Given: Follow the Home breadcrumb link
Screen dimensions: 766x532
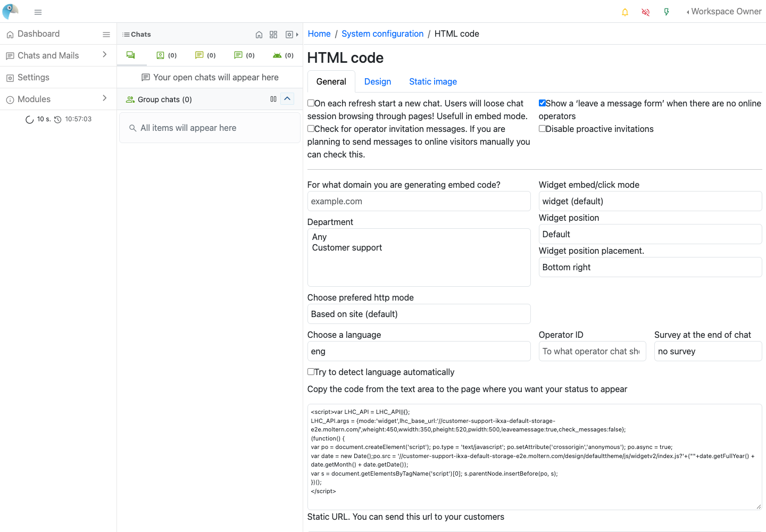Looking at the screenshot, I should pos(319,34).
